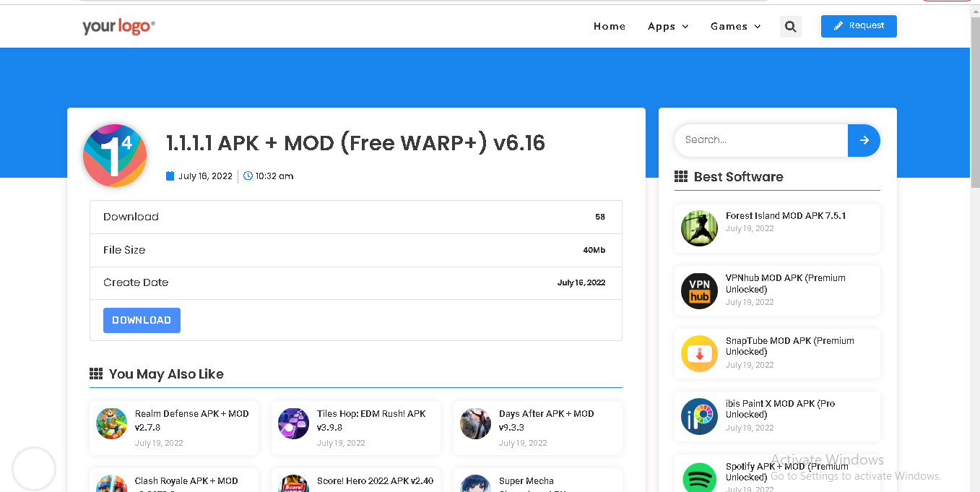Click the blue DOWNLOAD button

(142, 320)
